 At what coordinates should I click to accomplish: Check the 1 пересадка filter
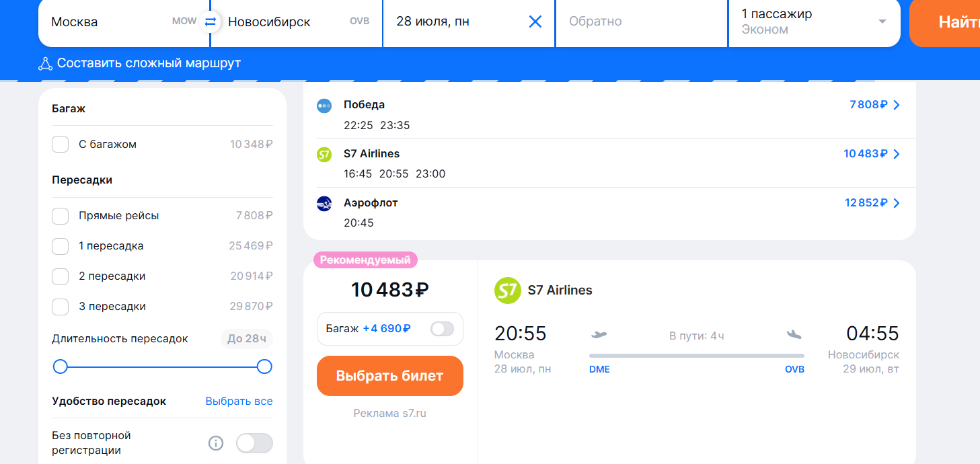pyautogui.click(x=61, y=246)
